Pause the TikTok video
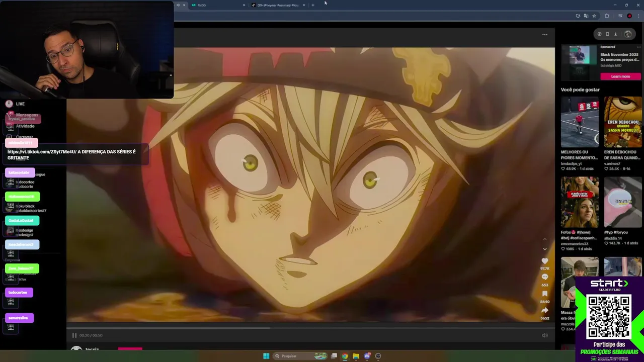This screenshot has width=644, height=362. (x=74, y=335)
